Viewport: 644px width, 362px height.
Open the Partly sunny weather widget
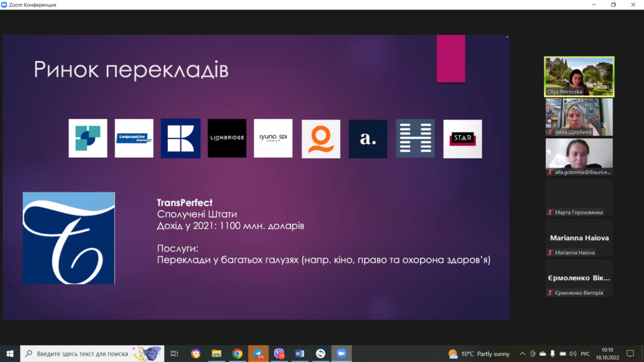point(479,354)
